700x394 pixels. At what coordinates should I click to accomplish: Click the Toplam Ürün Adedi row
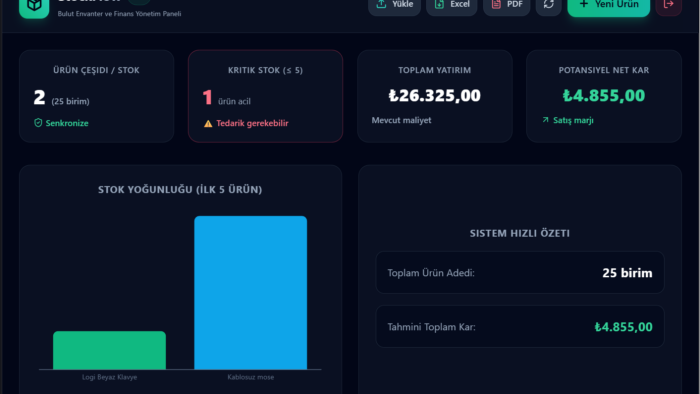(520, 273)
